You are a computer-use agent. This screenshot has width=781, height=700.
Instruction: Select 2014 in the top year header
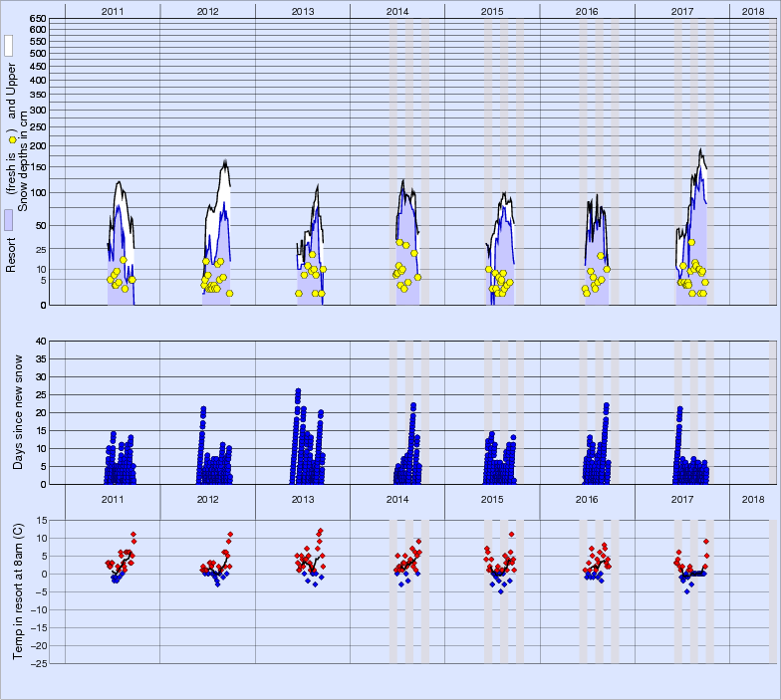[x=397, y=10]
